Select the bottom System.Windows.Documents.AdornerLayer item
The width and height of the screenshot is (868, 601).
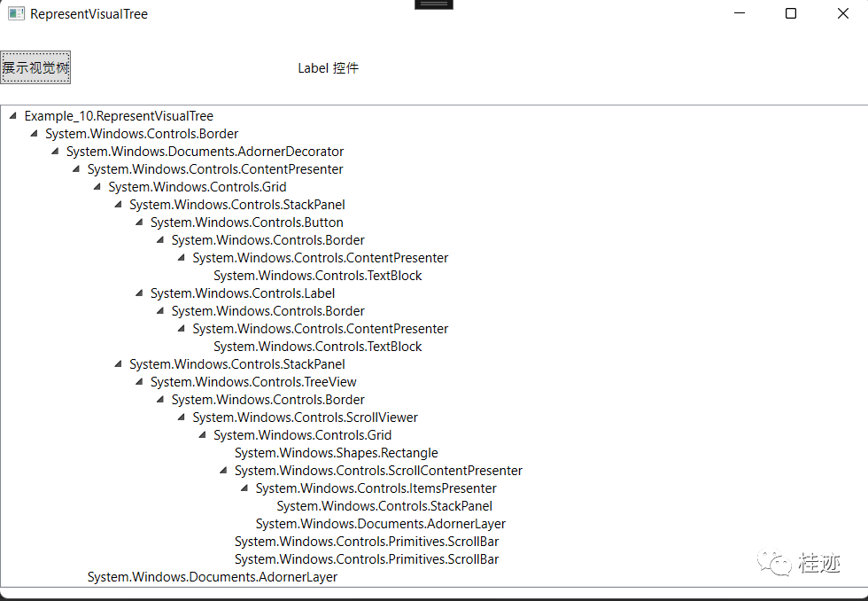point(212,576)
